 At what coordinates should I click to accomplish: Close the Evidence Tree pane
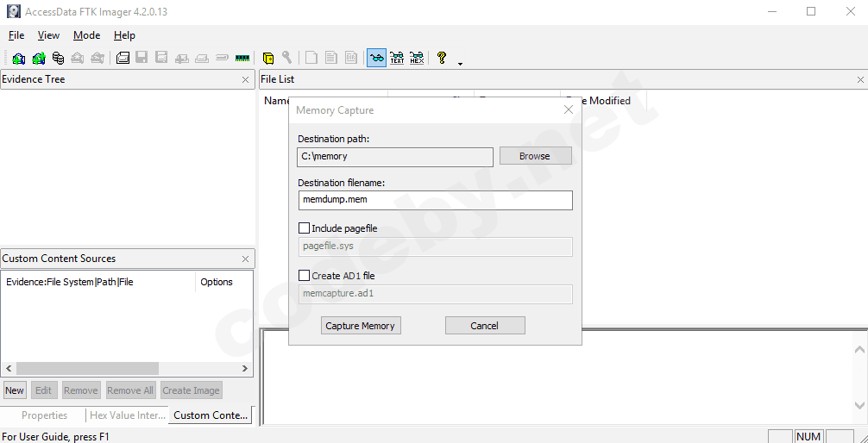point(245,79)
